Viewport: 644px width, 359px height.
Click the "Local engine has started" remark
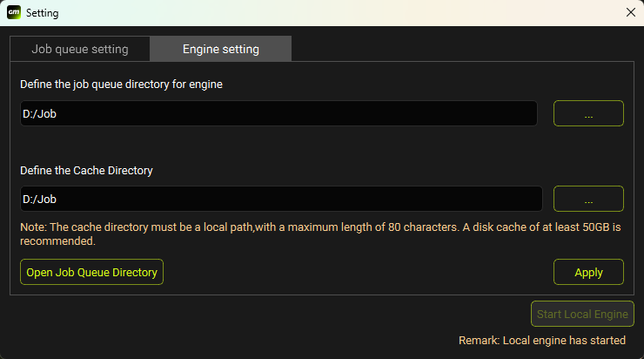(541, 341)
